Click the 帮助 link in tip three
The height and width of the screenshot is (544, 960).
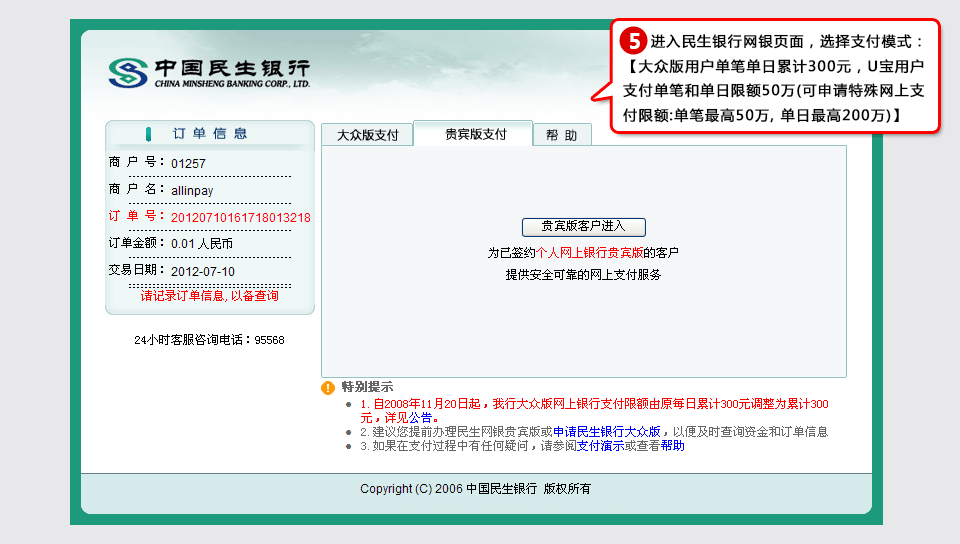(672, 445)
